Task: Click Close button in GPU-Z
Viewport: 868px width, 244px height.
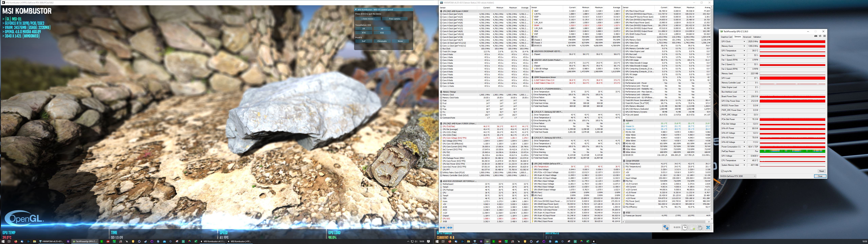Action: [820, 176]
